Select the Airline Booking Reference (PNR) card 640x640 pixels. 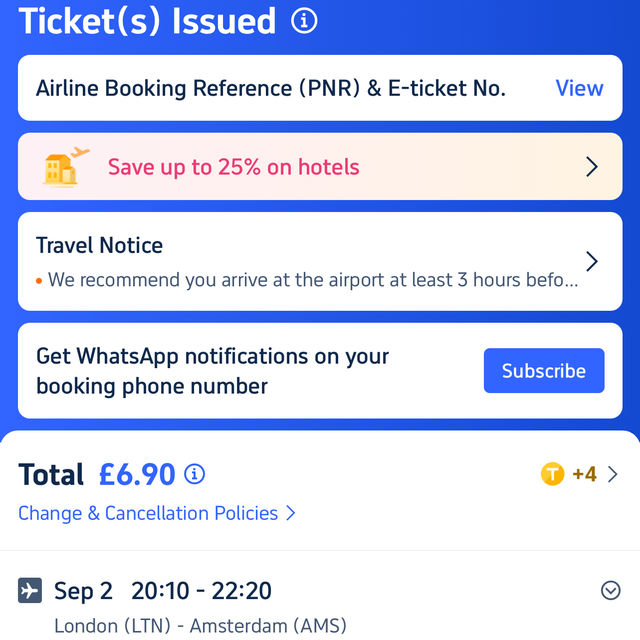(320, 88)
